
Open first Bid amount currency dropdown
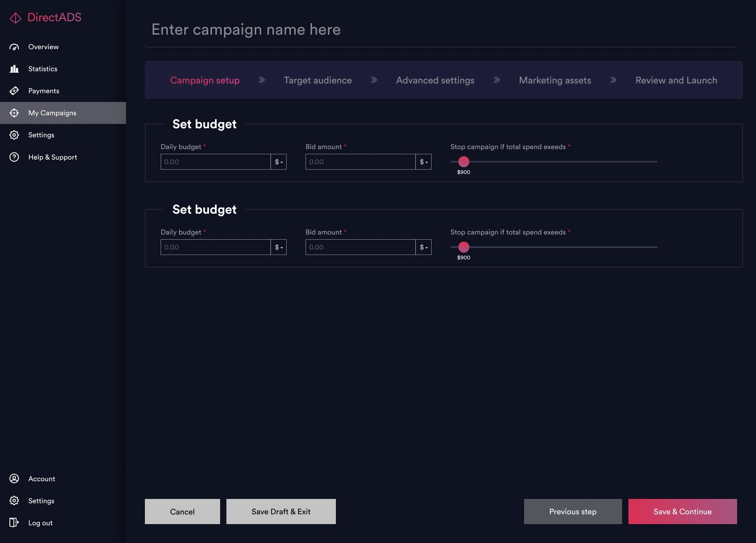pyautogui.click(x=424, y=162)
